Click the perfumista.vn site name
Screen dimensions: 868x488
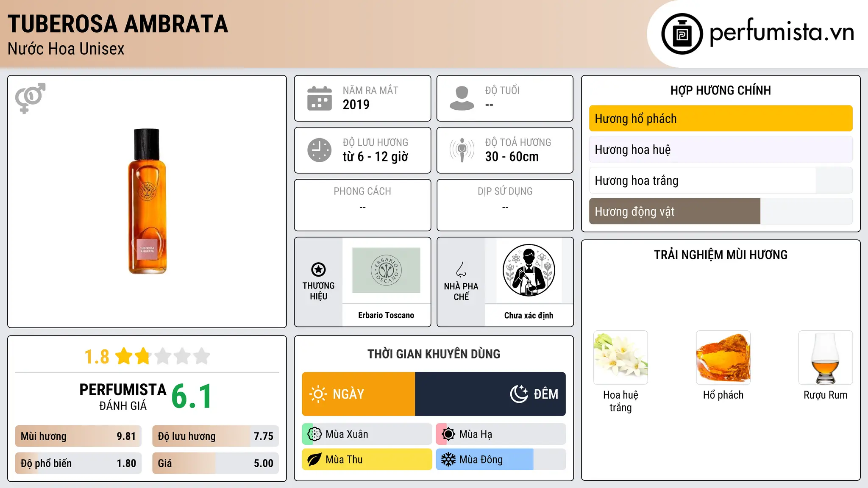[782, 32]
